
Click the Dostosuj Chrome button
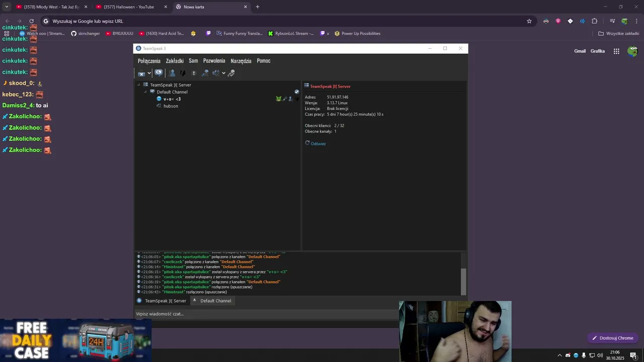click(x=613, y=338)
